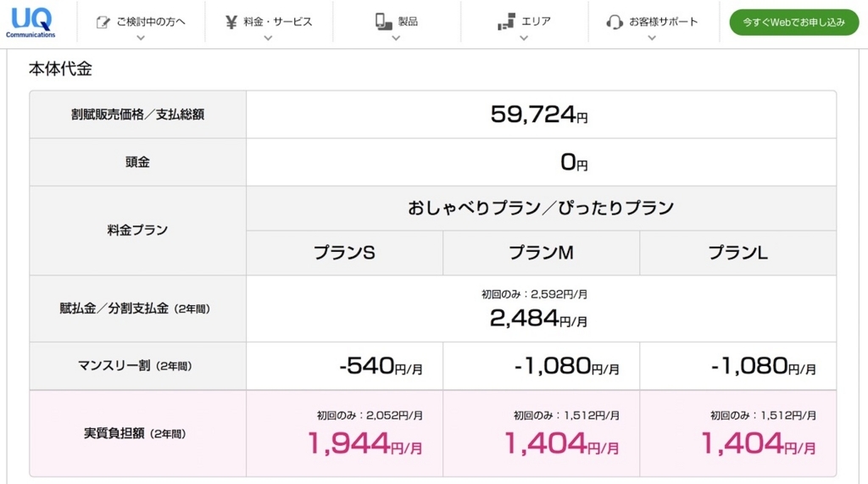Click the yen symbol icon in navigation
This screenshot has height=484, width=868.
click(231, 22)
